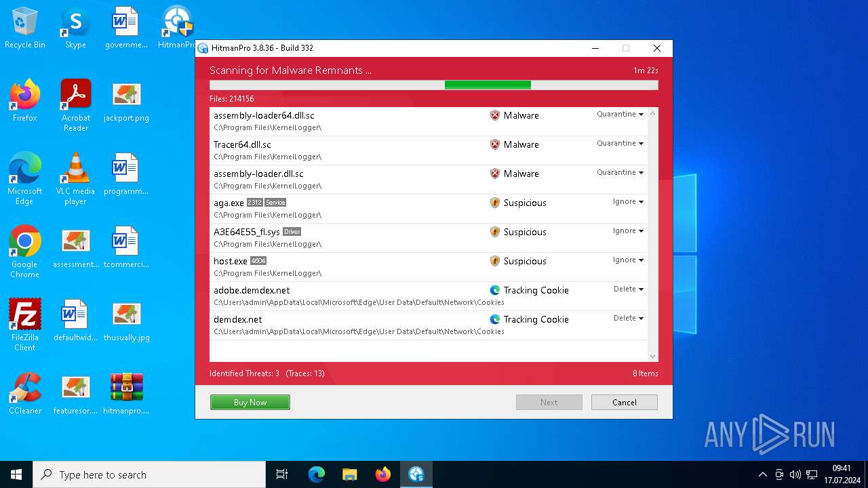The height and width of the screenshot is (488, 868).
Task: Open the Quarantine dropdown for assembly-loader64.dll.sc
Action: point(620,115)
